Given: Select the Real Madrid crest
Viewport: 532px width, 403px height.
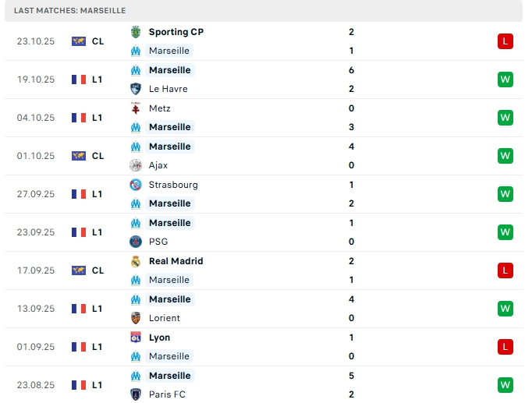Looking at the screenshot, I should click(x=136, y=261).
